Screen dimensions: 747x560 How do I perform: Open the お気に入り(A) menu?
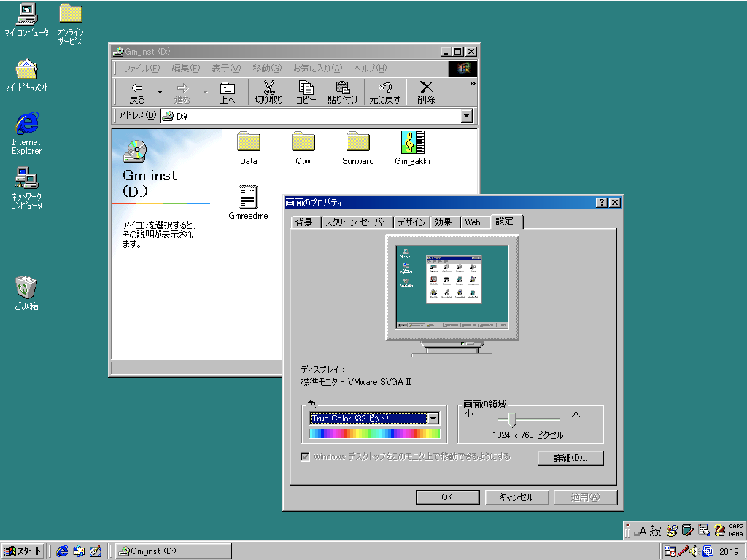coord(318,68)
